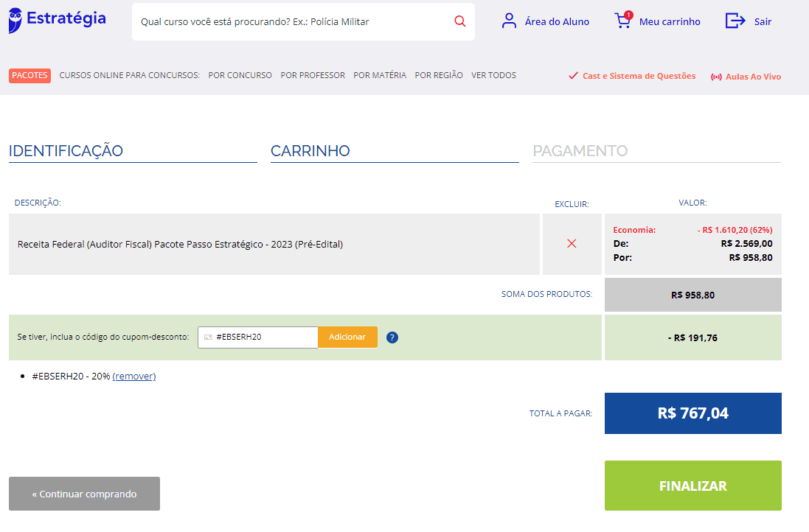The image size is (809, 532).
Task: Open Por Matéria menu
Action: [380, 75]
